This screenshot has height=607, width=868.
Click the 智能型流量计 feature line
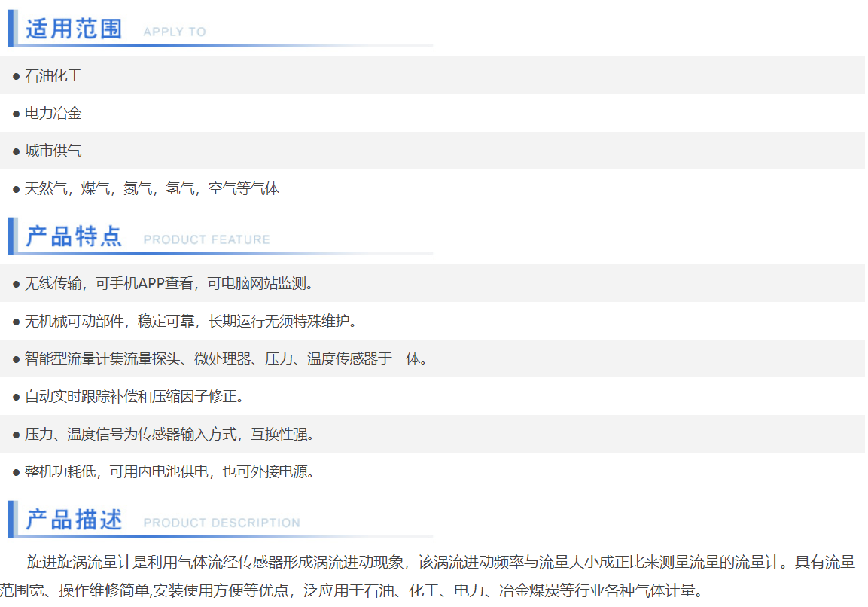226,359
